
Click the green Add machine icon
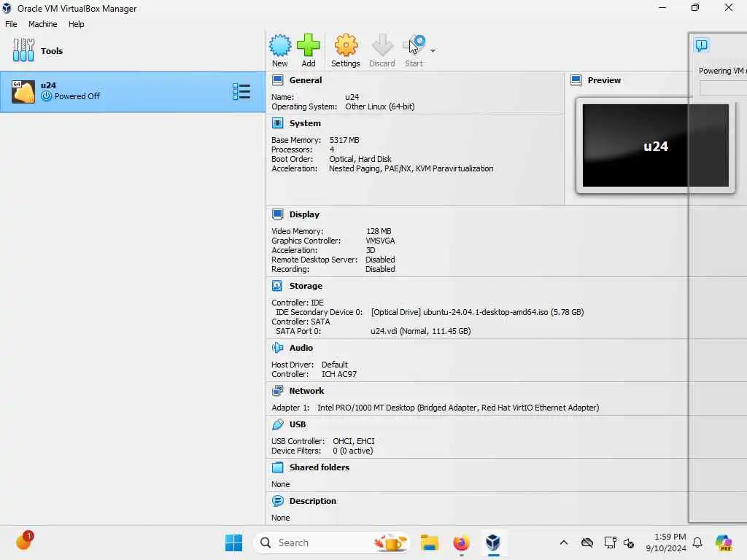click(309, 46)
